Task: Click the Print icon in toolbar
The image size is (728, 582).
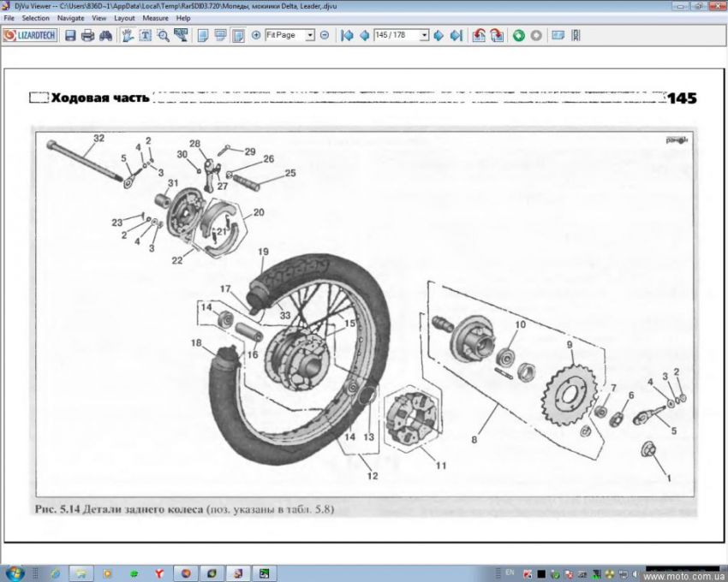Action: tap(87, 35)
